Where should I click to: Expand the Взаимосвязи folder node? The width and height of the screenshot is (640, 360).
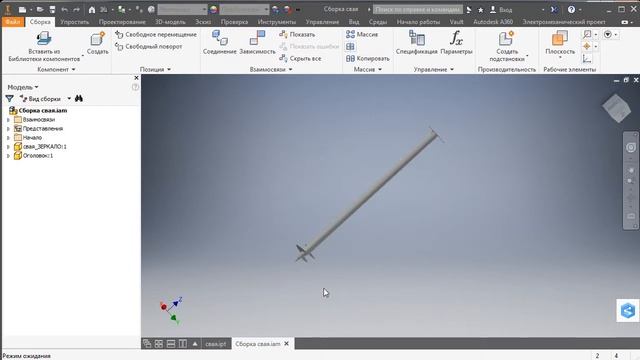click(8, 120)
